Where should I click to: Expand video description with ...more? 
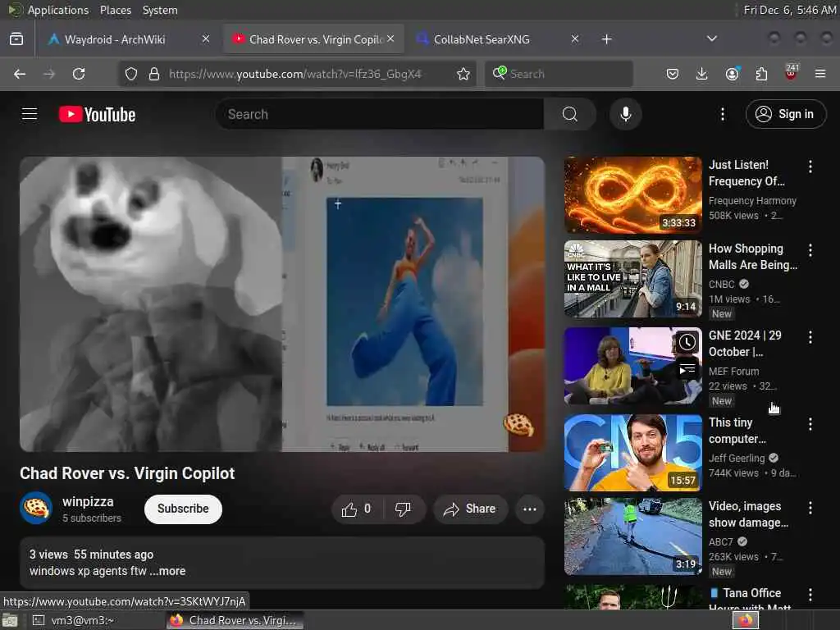[167, 571]
